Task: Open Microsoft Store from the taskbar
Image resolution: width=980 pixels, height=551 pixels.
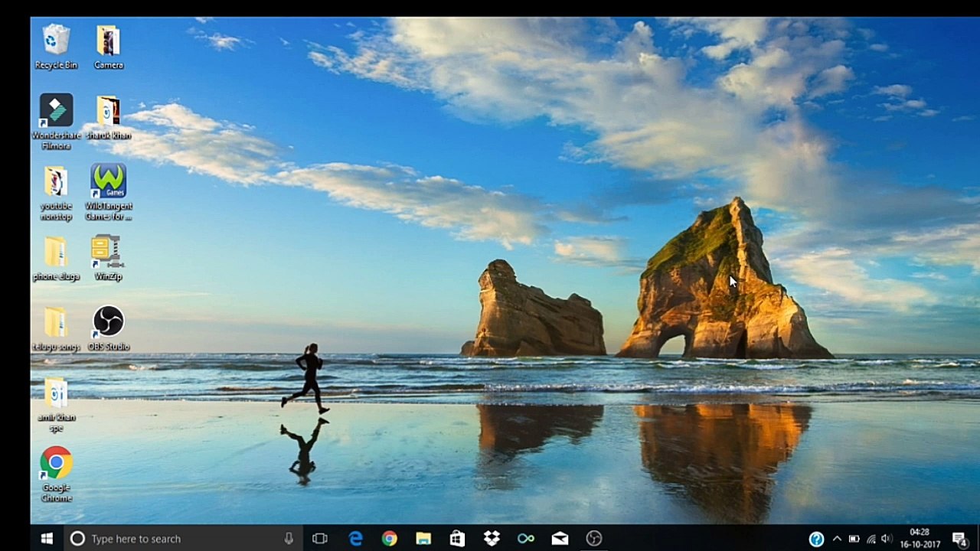Action: coord(457,539)
